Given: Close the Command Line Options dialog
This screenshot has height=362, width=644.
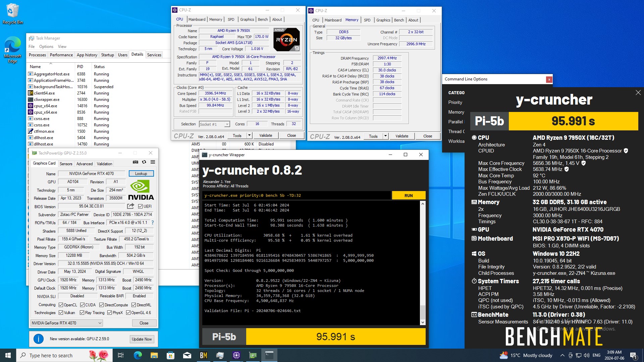Looking at the screenshot, I should pos(549,79).
